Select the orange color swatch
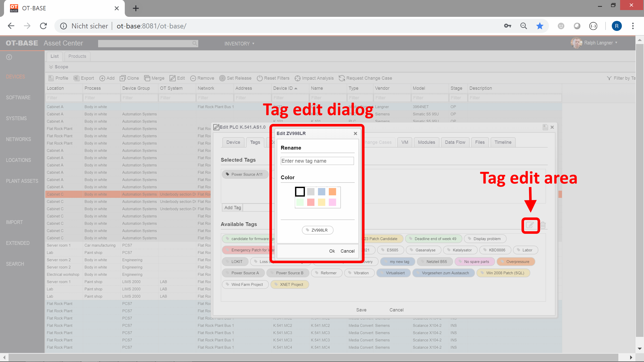Image resolution: width=644 pixels, height=362 pixels. tap(332, 192)
